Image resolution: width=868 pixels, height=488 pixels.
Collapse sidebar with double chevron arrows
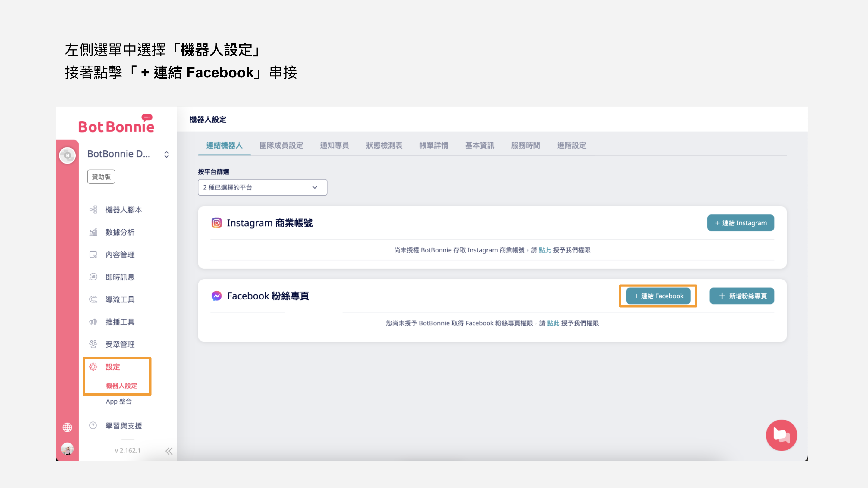(x=169, y=451)
